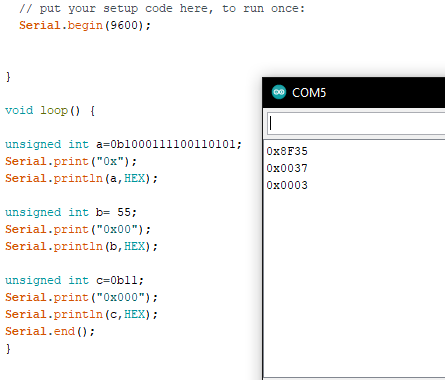The height and width of the screenshot is (380, 445).
Task: Click the 'put your setup code here' comment
Action: [162, 8]
